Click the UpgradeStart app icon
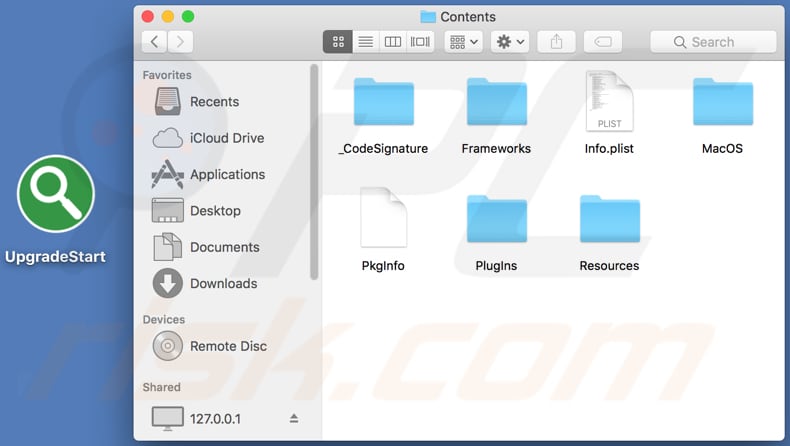790x446 pixels. [55, 194]
